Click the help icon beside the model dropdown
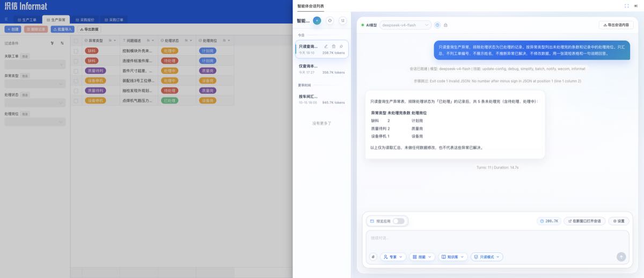Viewport: 644px width, 278px height. point(437,25)
